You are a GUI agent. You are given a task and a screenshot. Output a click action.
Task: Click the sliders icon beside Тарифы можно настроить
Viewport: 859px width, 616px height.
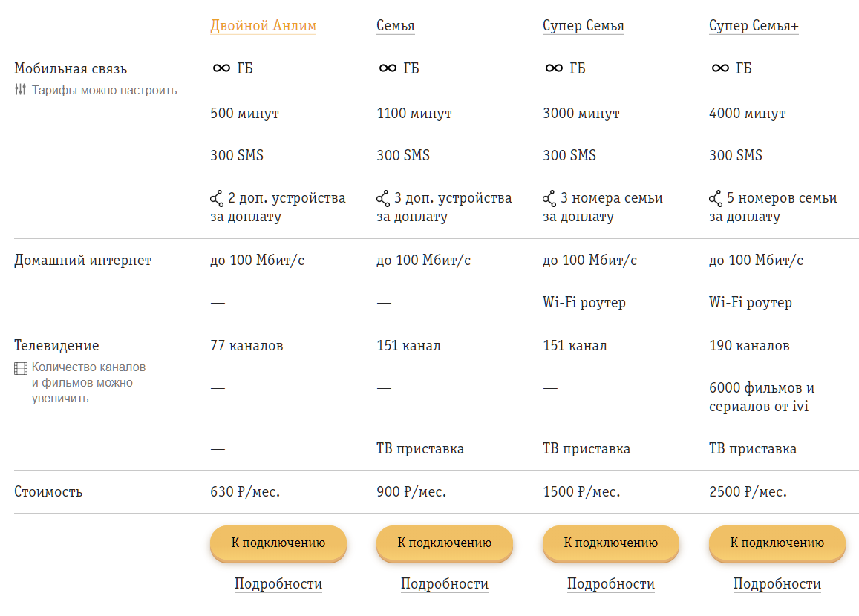point(20,89)
